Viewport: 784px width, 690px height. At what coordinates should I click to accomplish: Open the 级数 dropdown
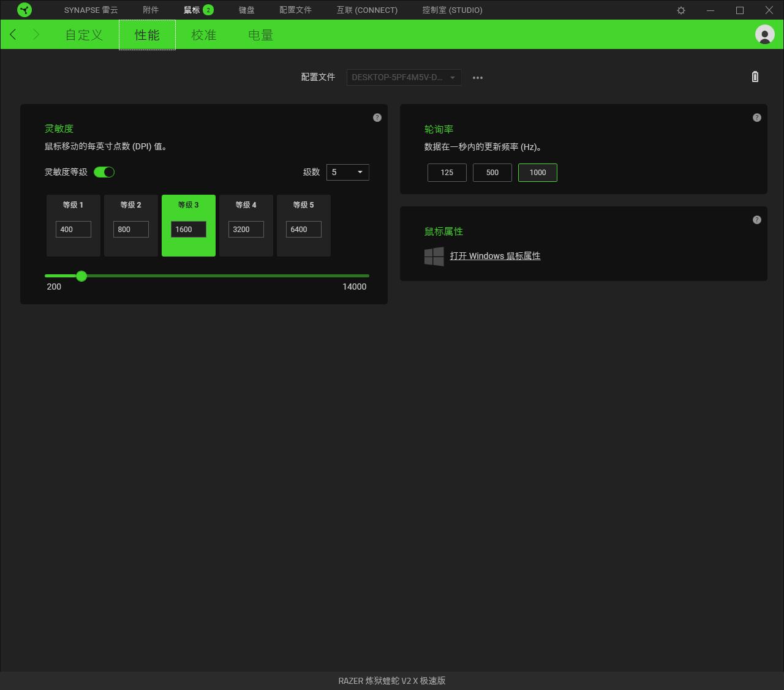coord(348,172)
